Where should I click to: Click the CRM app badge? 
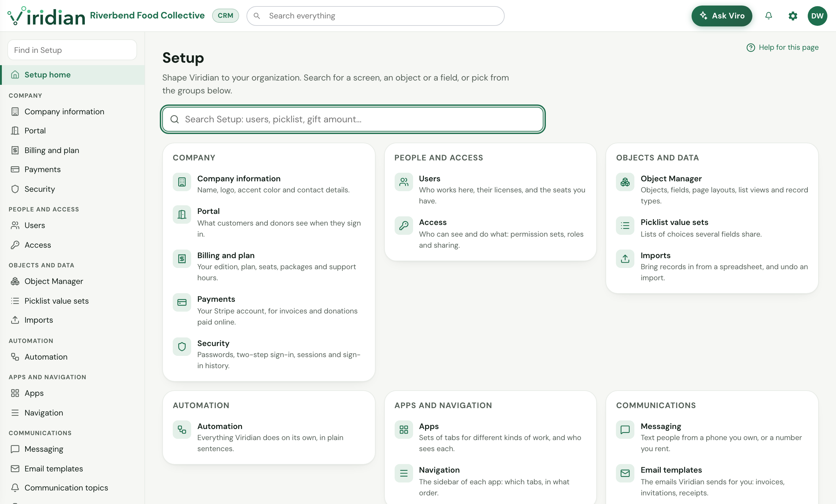click(x=225, y=16)
